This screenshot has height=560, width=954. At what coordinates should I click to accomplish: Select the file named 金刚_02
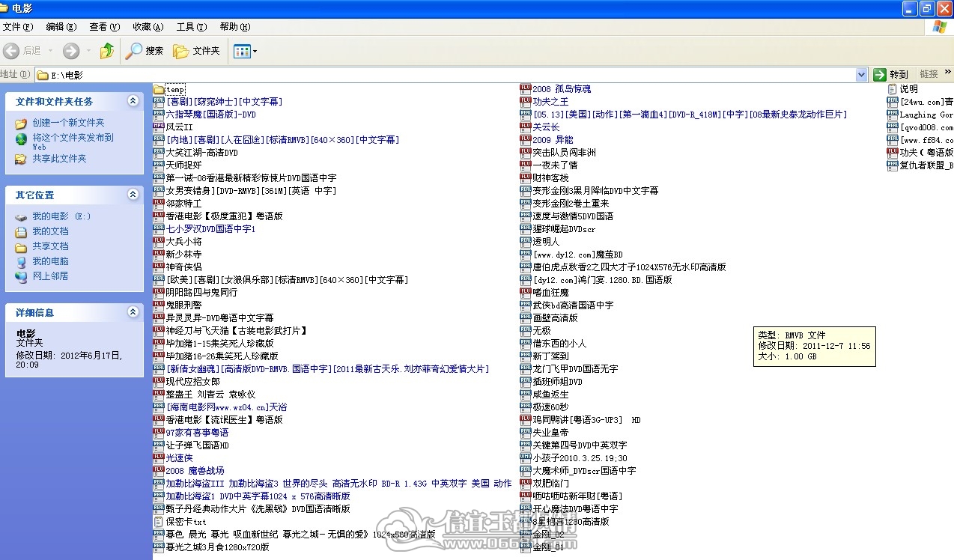tap(548, 535)
